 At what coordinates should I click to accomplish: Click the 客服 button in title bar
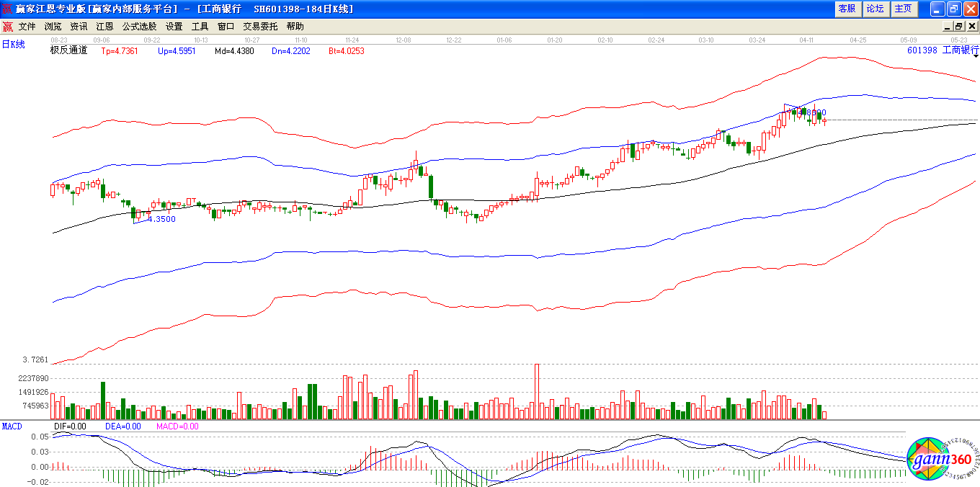847,9
